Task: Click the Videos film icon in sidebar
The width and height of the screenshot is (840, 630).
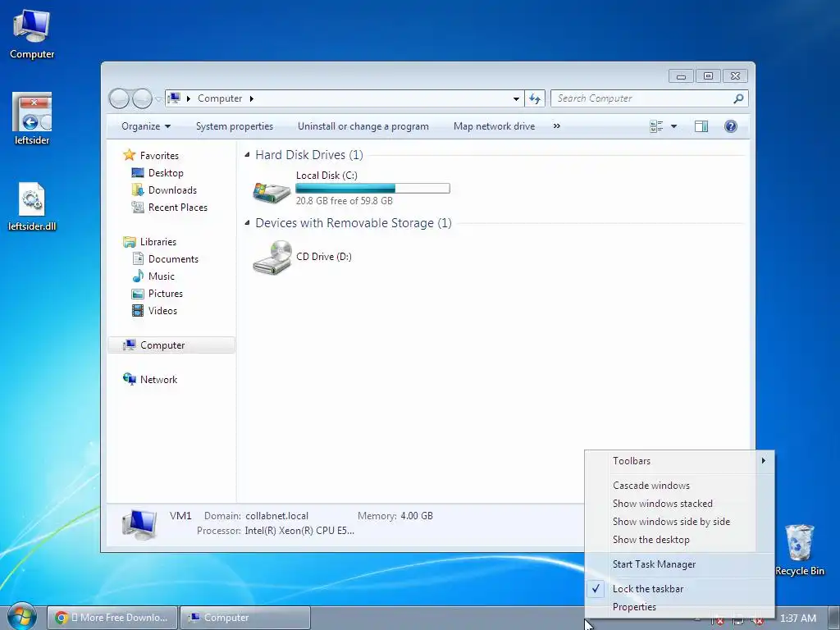Action: (138, 311)
